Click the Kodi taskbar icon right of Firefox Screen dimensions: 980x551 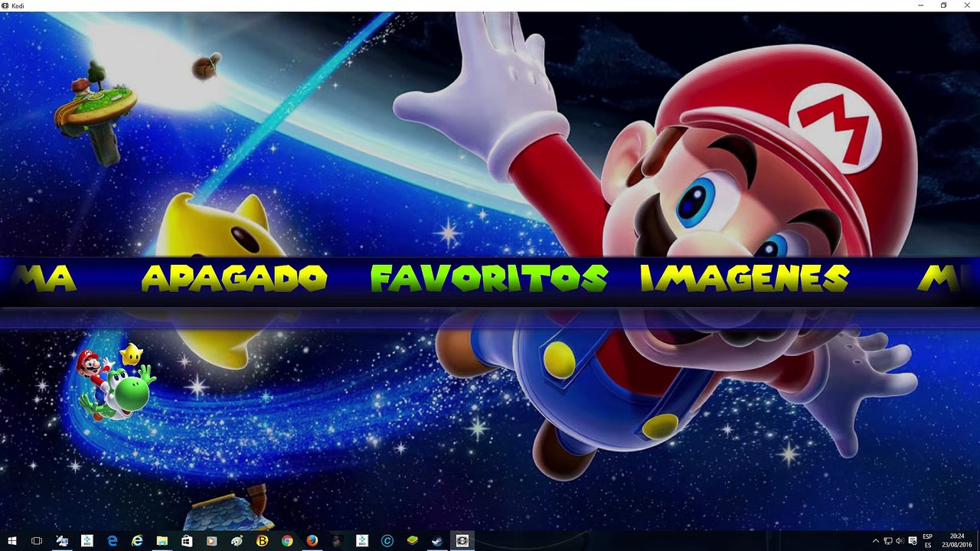coord(362,541)
